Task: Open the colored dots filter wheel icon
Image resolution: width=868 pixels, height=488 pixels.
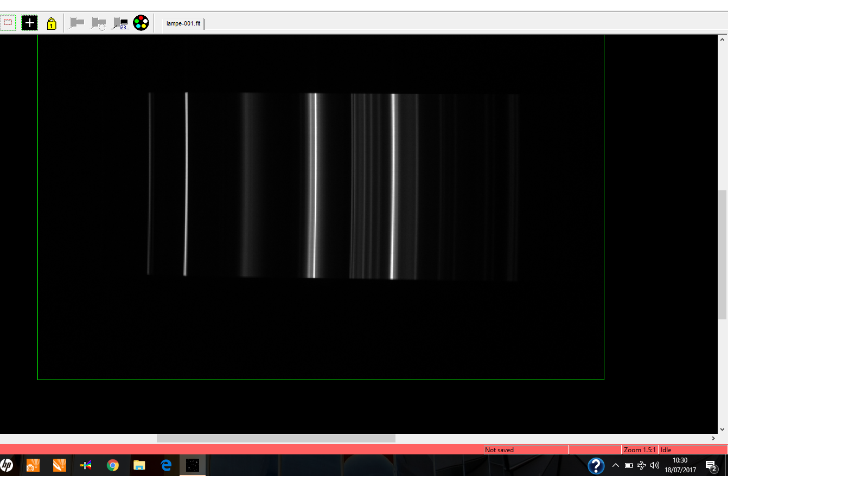Action: (141, 23)
